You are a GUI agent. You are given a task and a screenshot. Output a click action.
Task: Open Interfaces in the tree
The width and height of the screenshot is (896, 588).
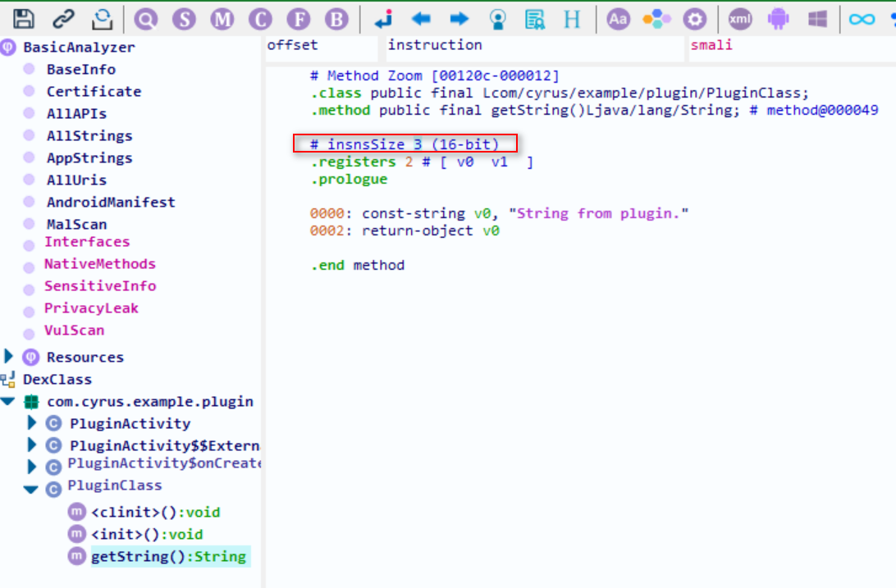(x=87, y=241)
